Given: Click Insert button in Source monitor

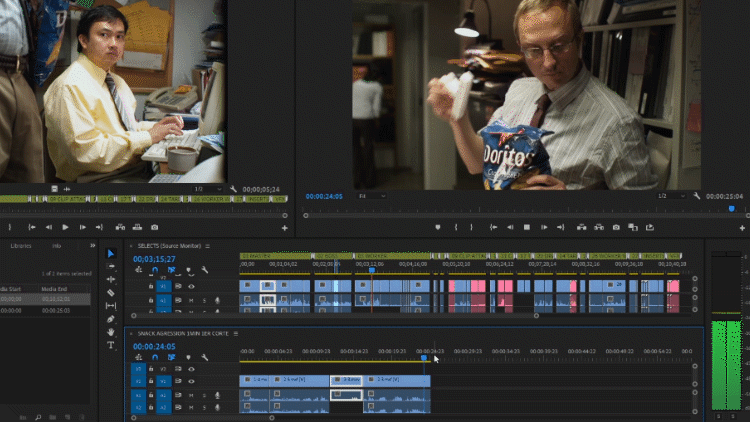Looking at the screenshot, I should coord(121,227).
